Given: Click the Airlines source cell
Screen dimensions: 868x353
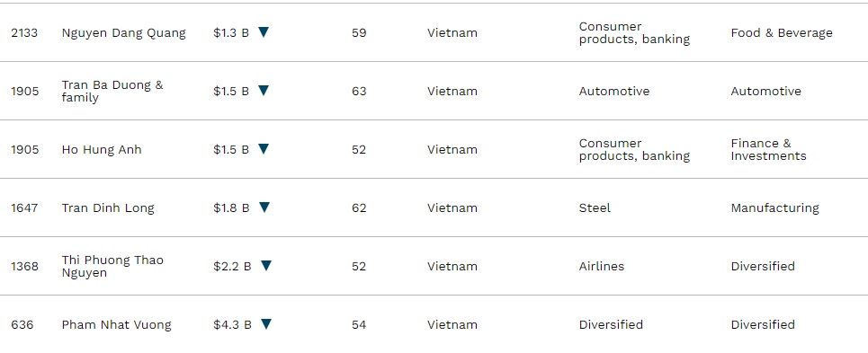Looking at the screenshot, I should (x=601, y=266).
